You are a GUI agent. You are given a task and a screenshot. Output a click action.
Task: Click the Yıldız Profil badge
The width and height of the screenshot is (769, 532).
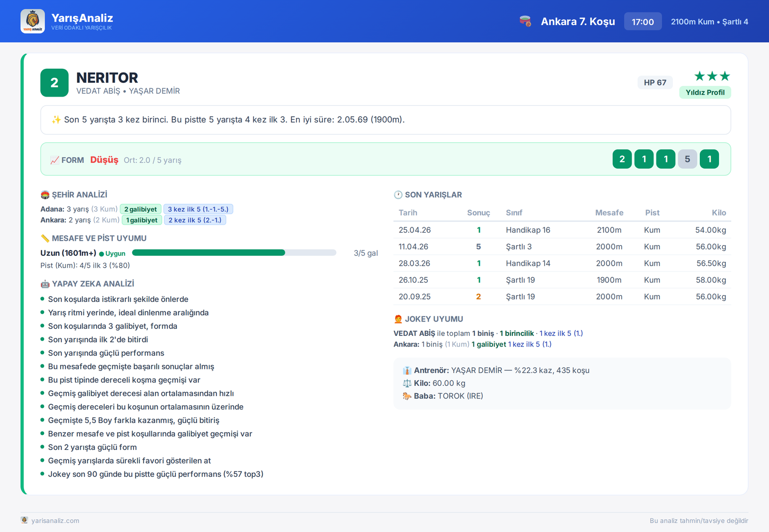point(705,92)
